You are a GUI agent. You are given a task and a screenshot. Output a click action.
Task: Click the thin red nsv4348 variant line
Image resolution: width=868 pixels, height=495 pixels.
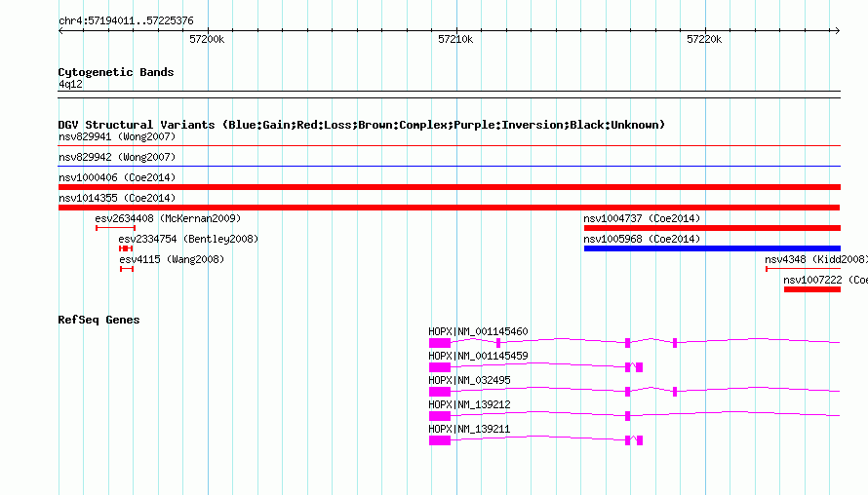click(x=804, y=269)
